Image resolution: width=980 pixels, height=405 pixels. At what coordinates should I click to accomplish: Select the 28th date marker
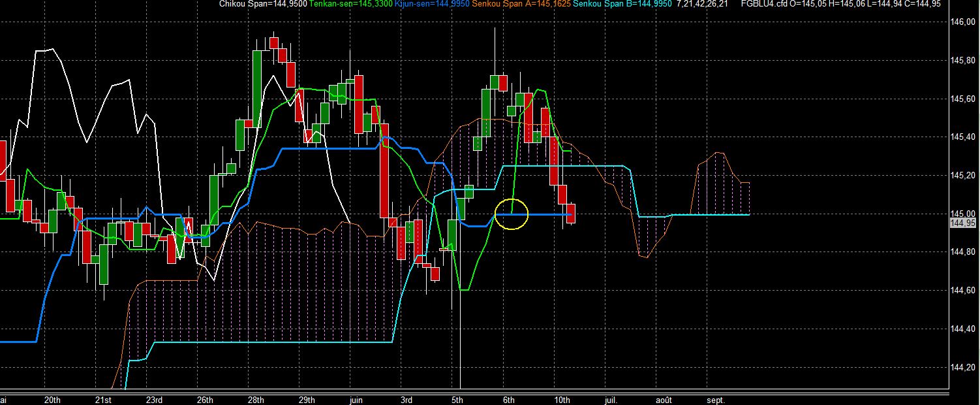(256, 400)
